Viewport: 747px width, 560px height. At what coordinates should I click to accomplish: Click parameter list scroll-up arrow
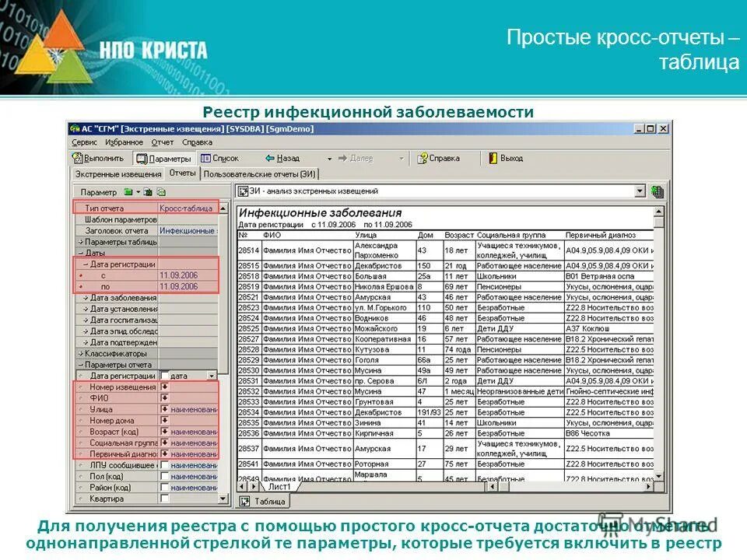pyautogui.click(x=223, y=208)
